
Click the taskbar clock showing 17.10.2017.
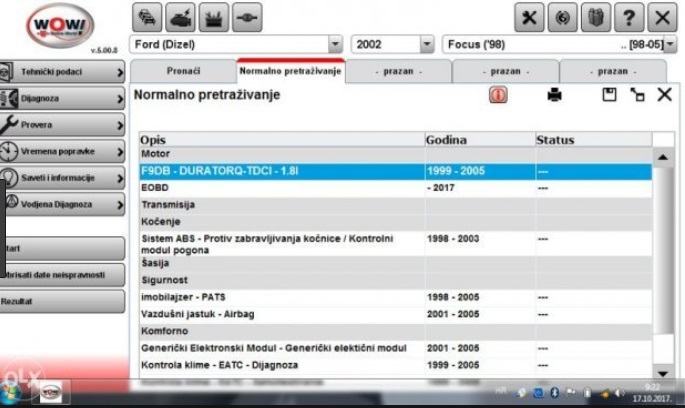click(651, 393)
